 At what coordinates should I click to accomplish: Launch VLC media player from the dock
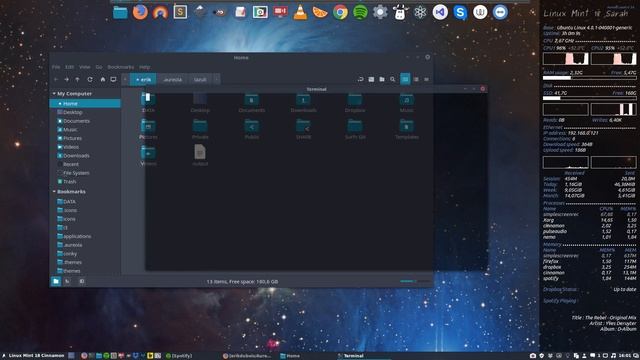pos(300,12)
